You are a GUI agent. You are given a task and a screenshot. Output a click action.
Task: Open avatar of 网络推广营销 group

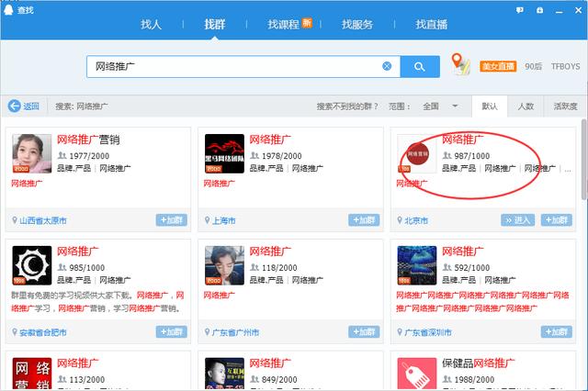point(32,153)
